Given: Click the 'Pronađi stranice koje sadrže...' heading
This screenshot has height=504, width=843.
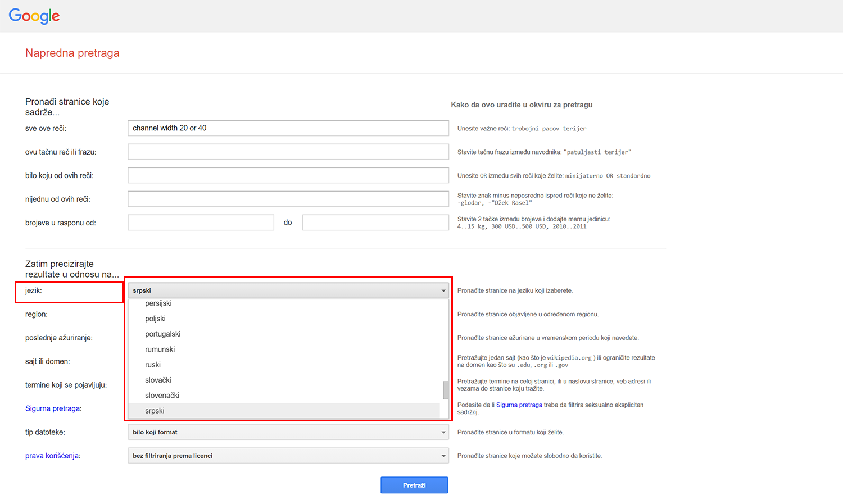Looking at the screenshot, I should (x=67, y=107).
